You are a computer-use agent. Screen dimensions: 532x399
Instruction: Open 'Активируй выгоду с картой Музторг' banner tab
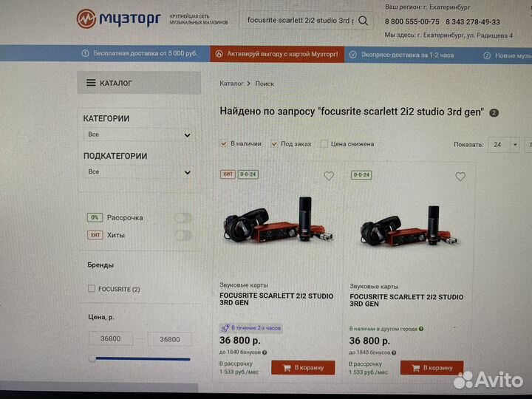point(277,54)
